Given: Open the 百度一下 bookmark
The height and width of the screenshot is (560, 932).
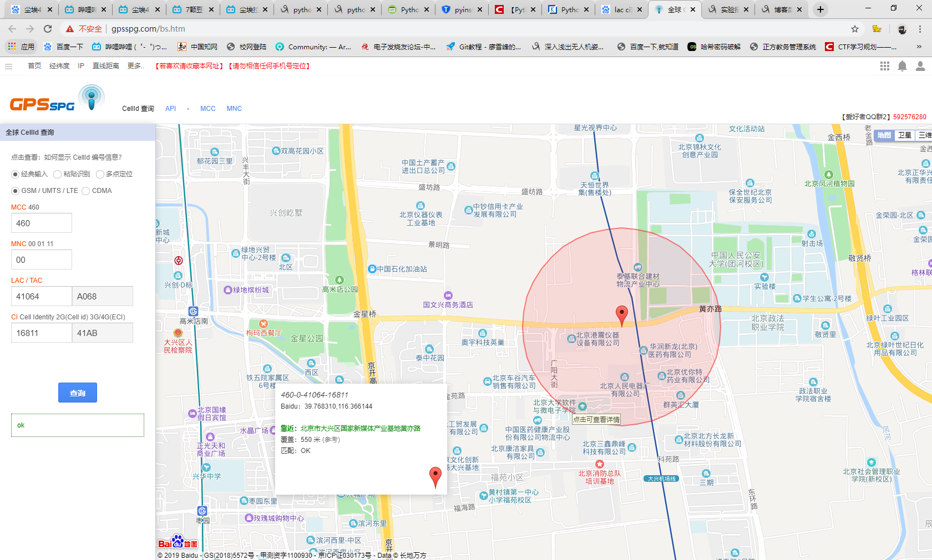Looking at the screenshot, I should [64, 47].
